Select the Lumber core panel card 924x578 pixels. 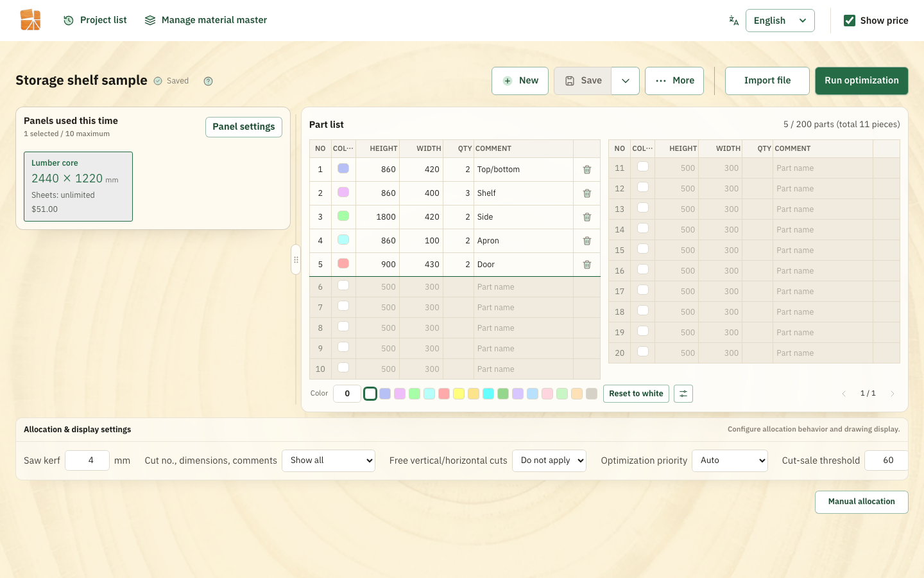click(x=78, y=187)
